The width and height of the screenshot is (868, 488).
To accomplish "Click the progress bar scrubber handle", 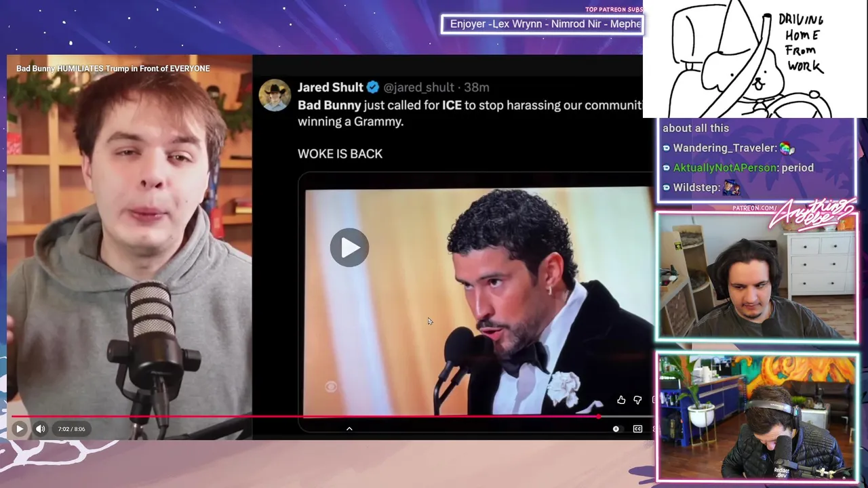I will coord(598,416).
